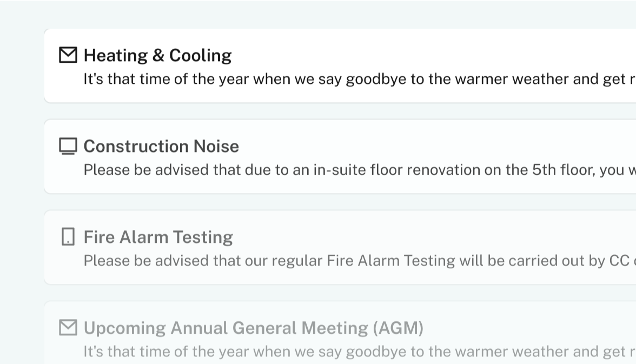Click the gap between Fire Alarm and AGM cards
Screen dimensions: 636x364
(x=324, y=293)
